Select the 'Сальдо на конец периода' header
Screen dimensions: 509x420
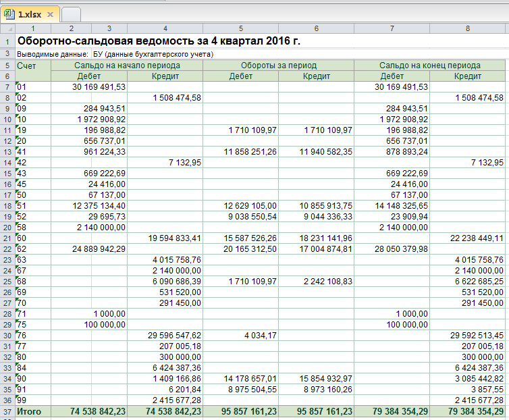pyautogui.click(x=429, y=65)
